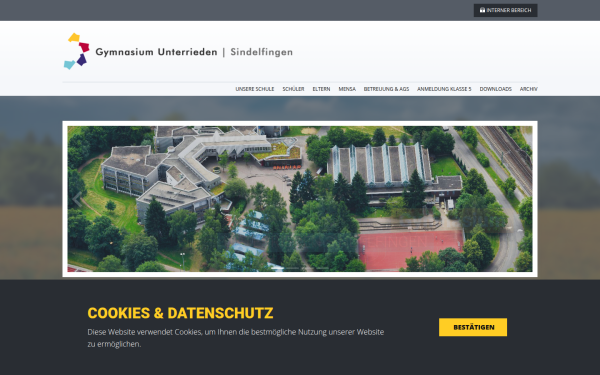The width and height of the screenshot is (600, 375).
Task: Open the Unsere Schule menu
Action: (254, 89)
